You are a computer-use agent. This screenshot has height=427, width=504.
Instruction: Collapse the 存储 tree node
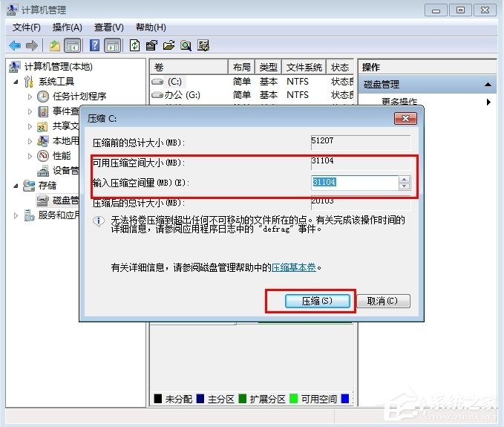[16, 186]
